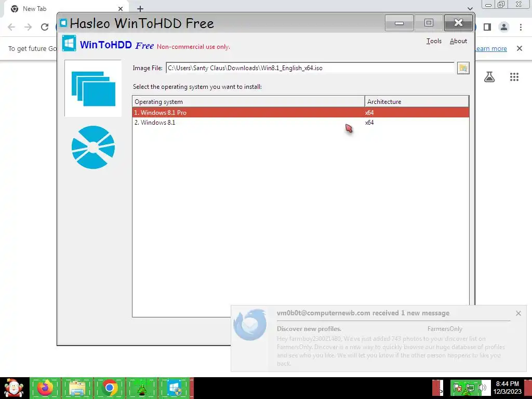Open the Google apps grid icon
This screenshot has width=532, height=399.
tap(514, 77)
